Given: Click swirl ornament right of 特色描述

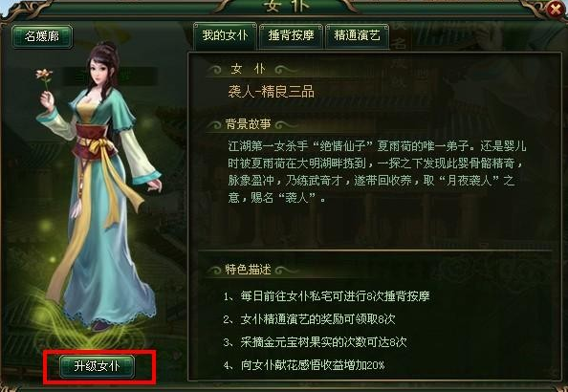Looking at the screenshot, I should coord(286,270).
